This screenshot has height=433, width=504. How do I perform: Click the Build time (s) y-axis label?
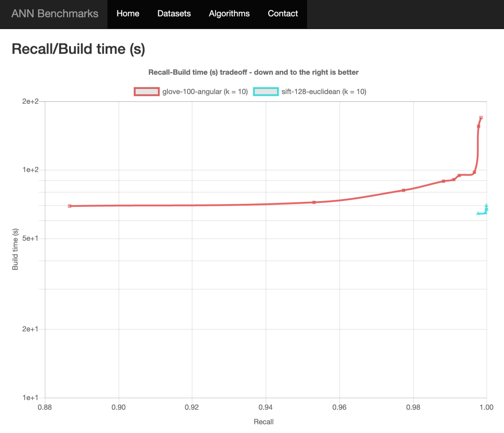click(x=15, y=249)
